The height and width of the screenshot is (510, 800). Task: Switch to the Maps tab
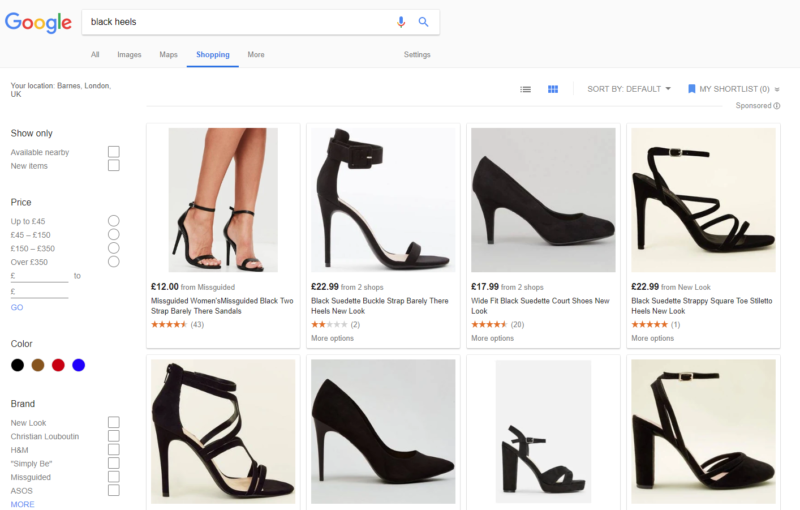[168, 55]
